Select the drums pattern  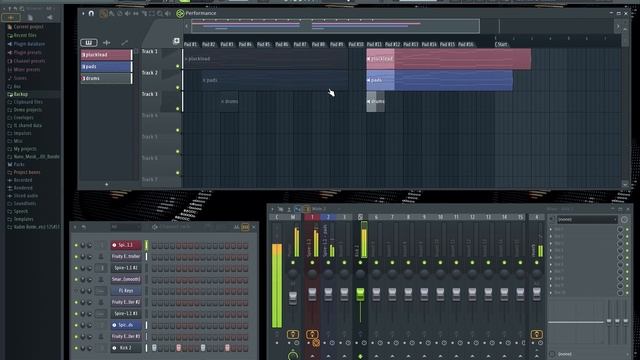[x=106, y=78]
